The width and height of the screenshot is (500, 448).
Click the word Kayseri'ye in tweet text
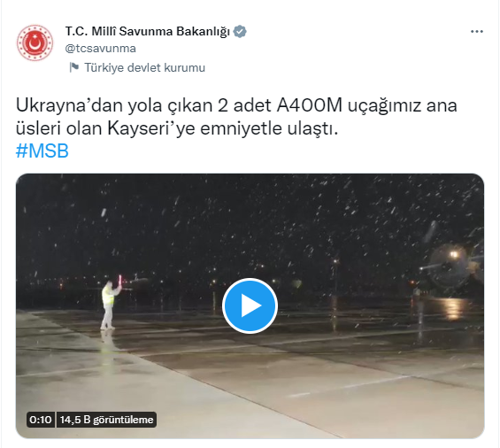(151, 128)
